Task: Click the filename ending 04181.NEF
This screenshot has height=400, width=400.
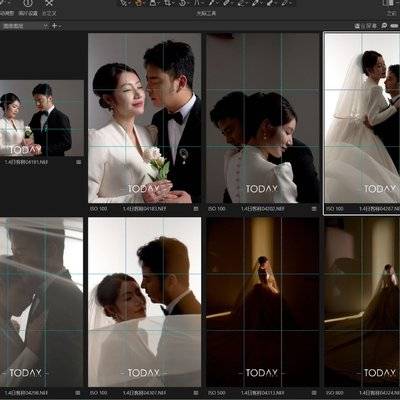Action: (x=26, y=162)
